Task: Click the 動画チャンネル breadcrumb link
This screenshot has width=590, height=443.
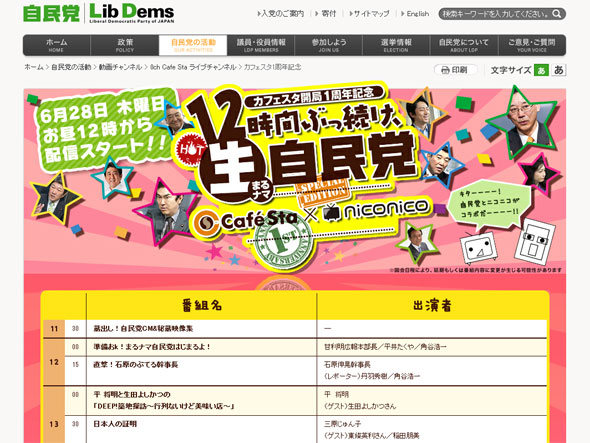Action: (x=120, y=67)
